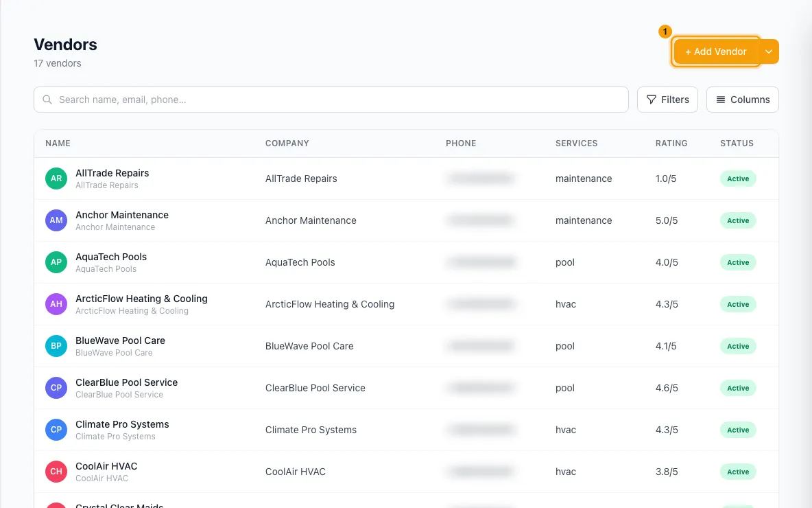Open the Filters button

(x=667, y=100)
